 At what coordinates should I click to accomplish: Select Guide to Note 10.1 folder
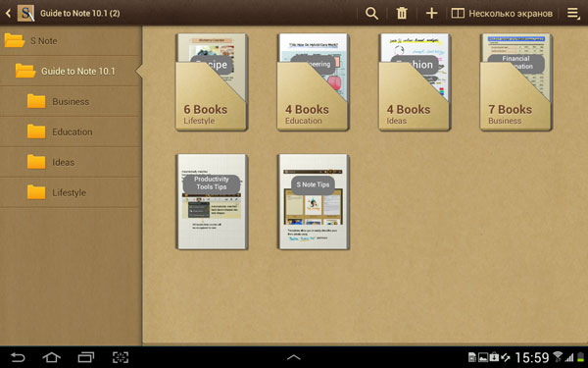point(71,71)
